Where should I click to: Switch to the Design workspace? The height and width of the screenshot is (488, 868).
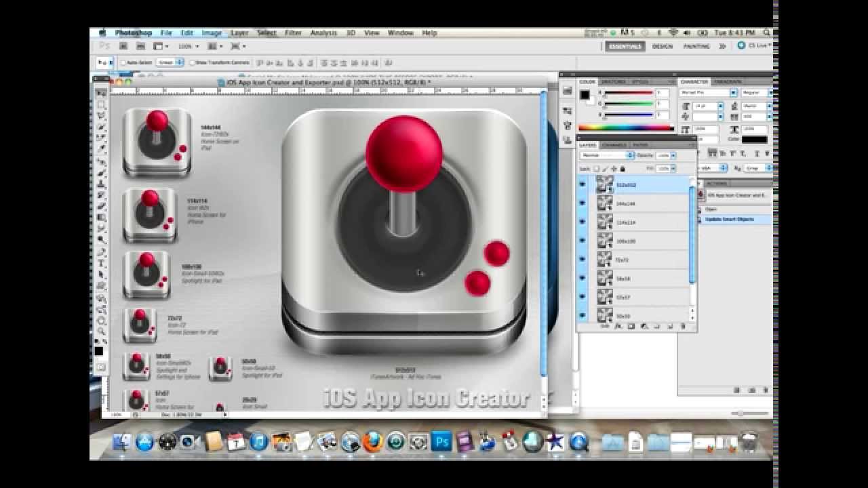click(663, 46)
